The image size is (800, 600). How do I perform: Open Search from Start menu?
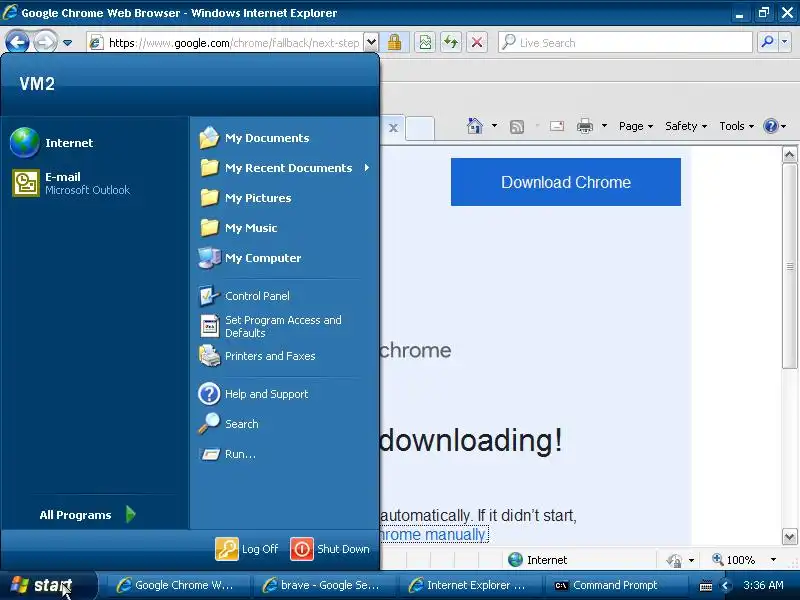[284, 424]
